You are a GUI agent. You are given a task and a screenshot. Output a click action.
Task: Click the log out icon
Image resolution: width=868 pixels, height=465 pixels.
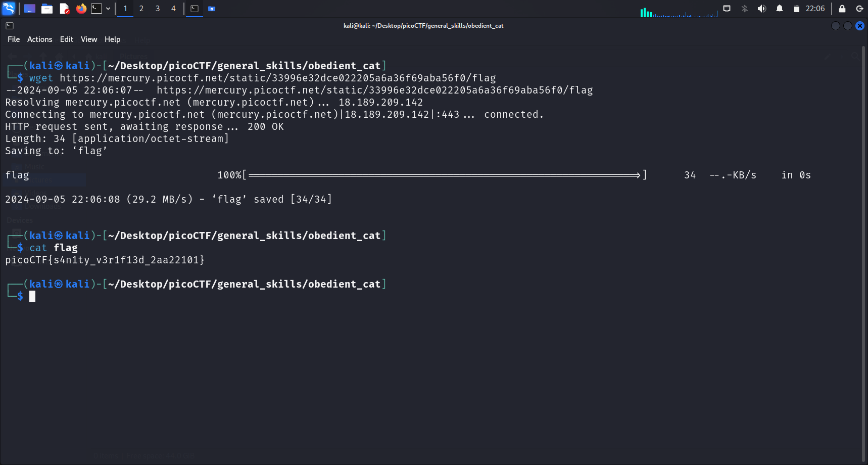(x=859, y=9)
